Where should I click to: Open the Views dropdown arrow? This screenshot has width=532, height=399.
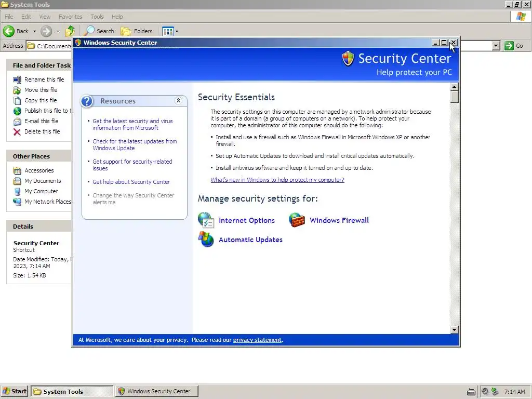177,31
